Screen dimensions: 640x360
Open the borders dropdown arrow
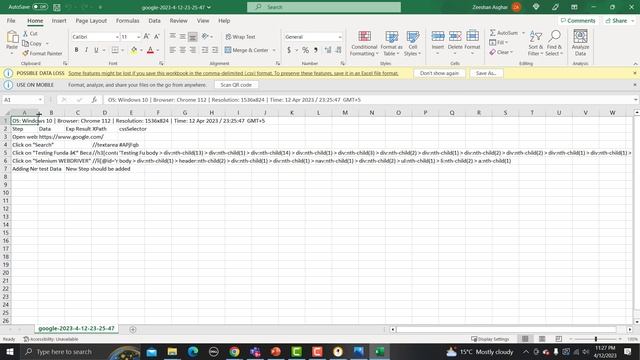point(122,50)
